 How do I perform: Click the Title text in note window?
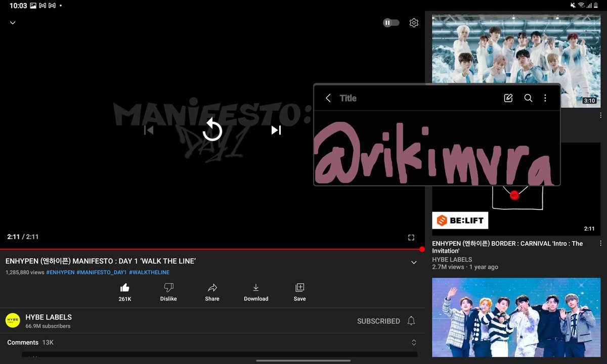tap(348, 98)
